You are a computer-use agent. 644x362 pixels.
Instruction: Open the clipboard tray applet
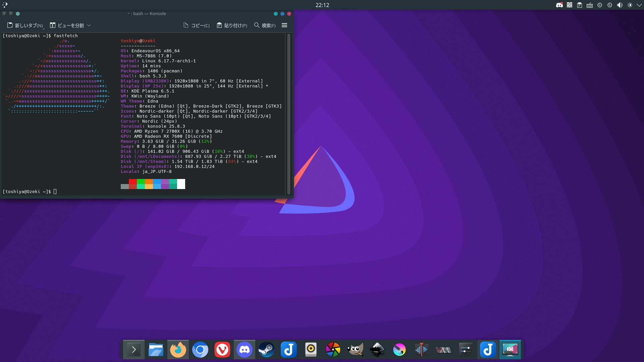click(579, 5)
